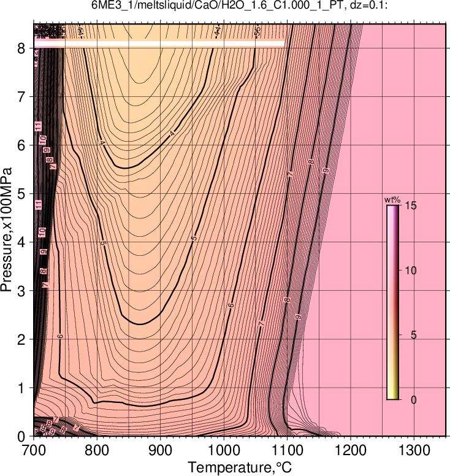The width and height of the screenshot is (450, 476).
Task: Click the wt% label above the colorbar
Action: (x=392, y=200)
